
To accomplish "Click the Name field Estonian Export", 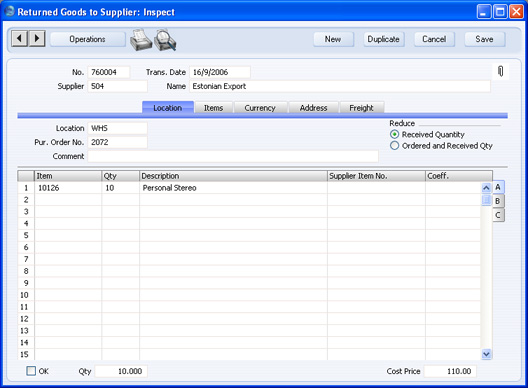I will click(340, 86).
